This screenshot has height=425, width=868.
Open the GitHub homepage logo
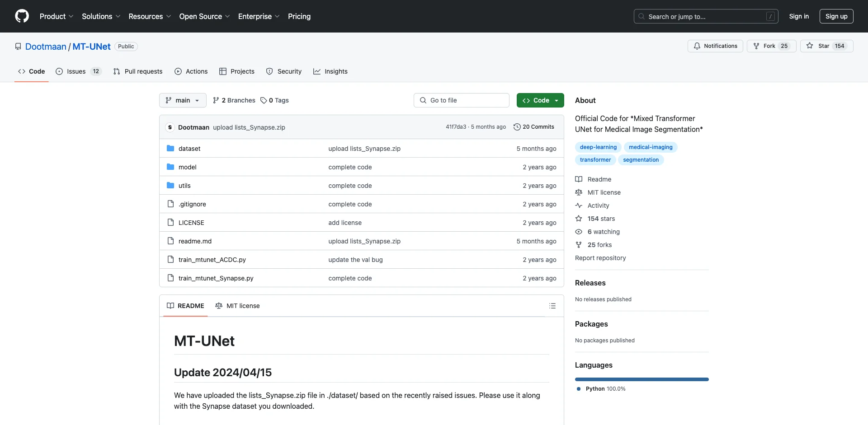22,16
